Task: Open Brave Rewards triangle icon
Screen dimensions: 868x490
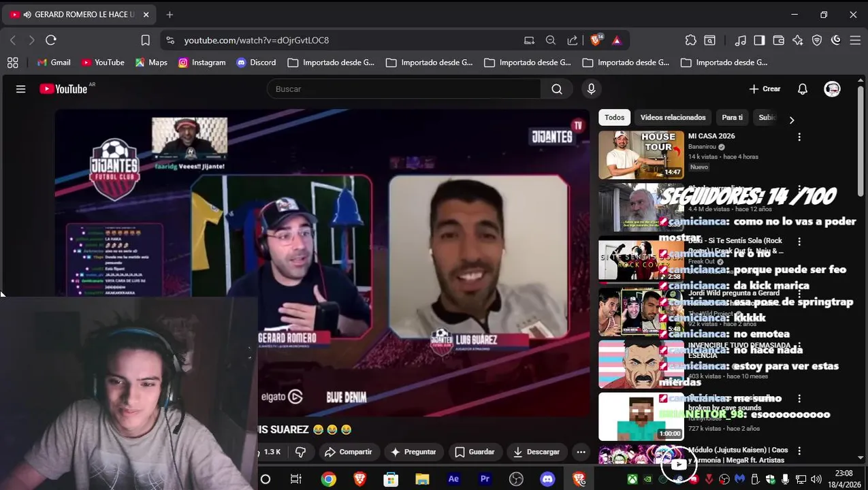Action: click(617, 40)
